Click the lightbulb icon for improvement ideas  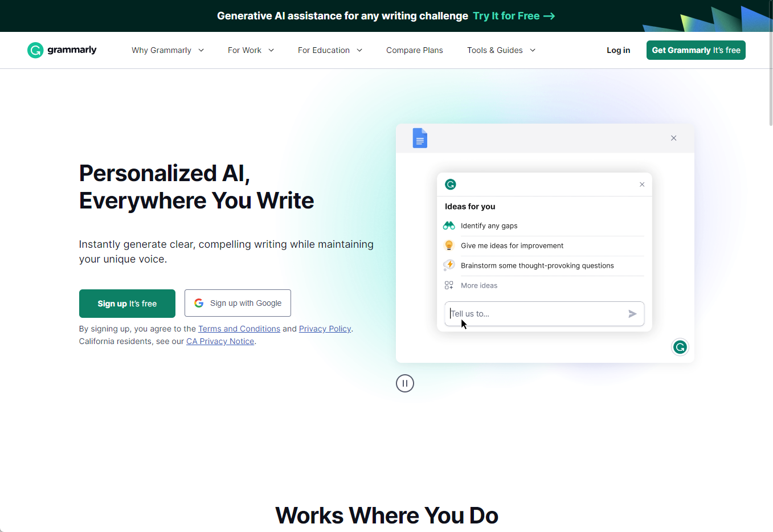click(449, 245)
